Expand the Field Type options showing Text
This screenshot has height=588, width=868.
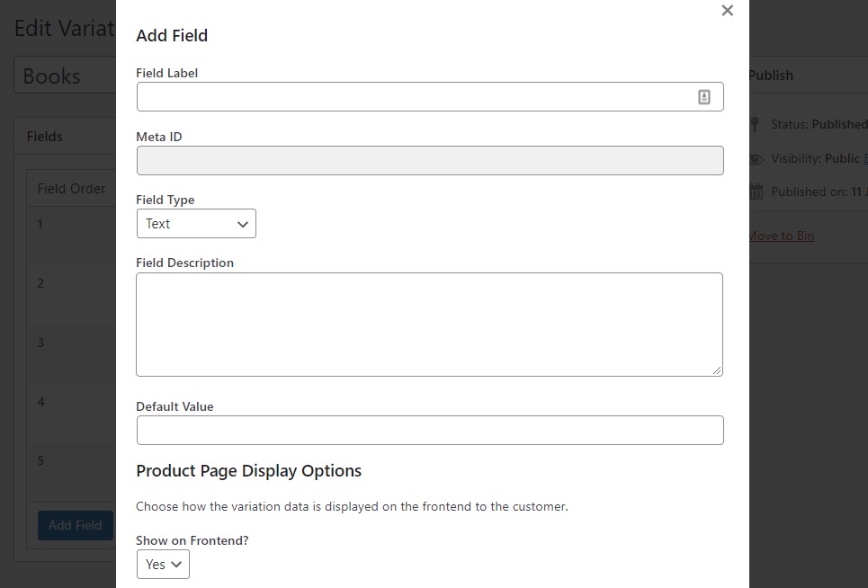pyautogui.click(x=196, y=223)
